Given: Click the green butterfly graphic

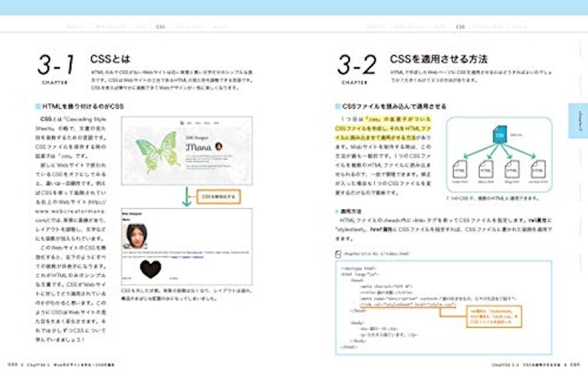Looking at the screenshot, I should coord(157,151).
